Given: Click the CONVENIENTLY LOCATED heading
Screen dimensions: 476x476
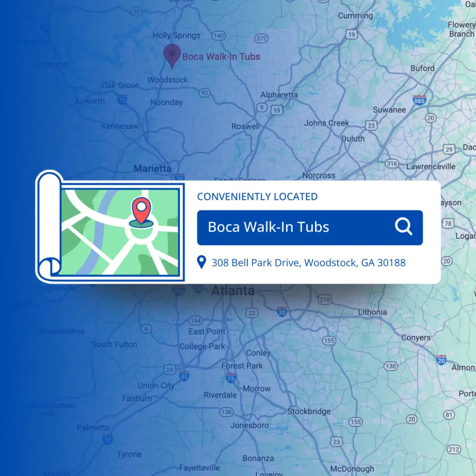Looking at the screenshot, I should pyautogui.click(x=257, y=197).
